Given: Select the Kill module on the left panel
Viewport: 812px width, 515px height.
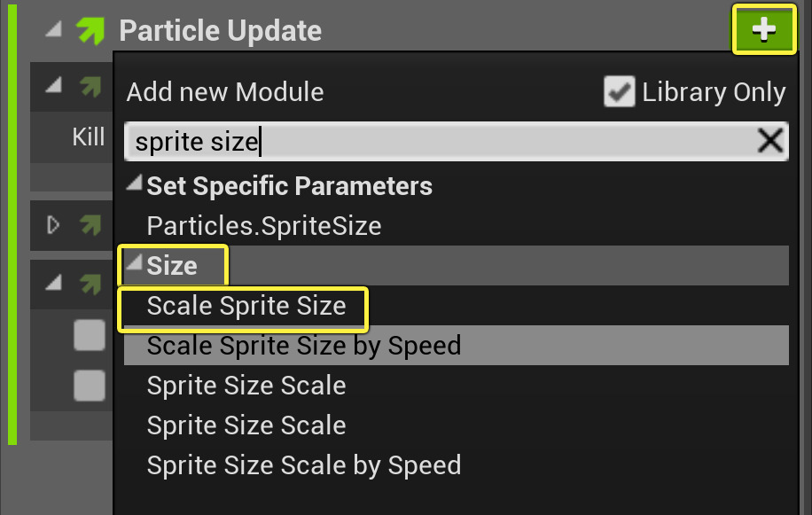Looking at the screenshot, I should tap(88, 137).
